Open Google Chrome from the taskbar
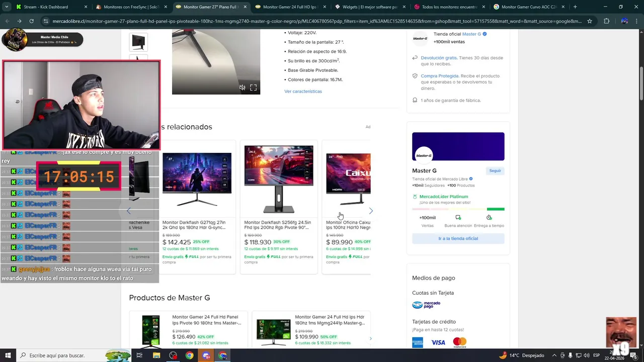644x362 pixels. pos(189,355)
